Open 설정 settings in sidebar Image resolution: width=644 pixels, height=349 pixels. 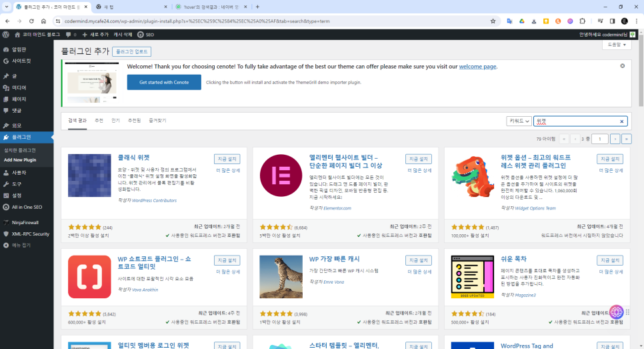17,196
